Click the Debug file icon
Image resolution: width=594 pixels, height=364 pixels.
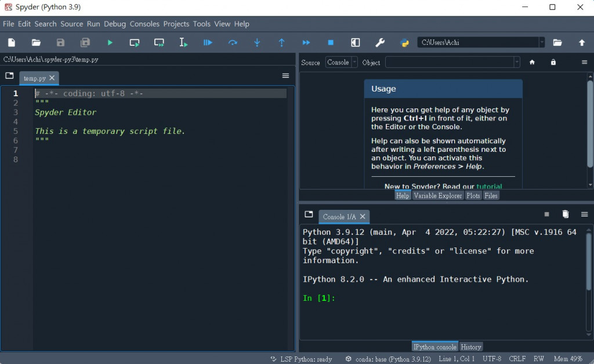coord(208,42)
